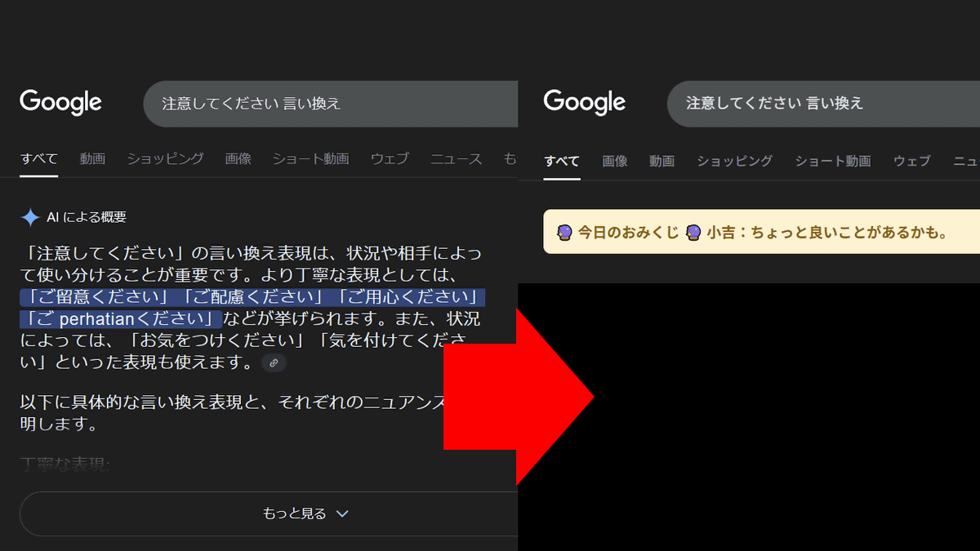Focus the search field on the right page

click(817, 104)
